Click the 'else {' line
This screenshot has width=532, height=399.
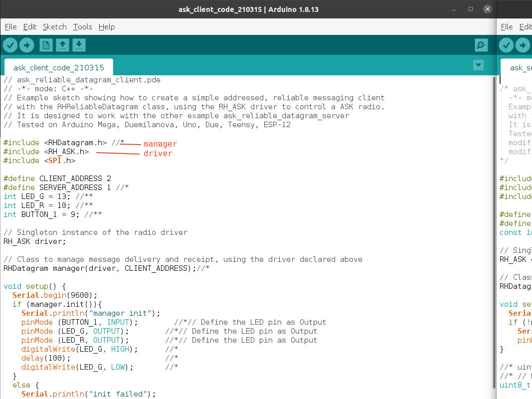pos(26,385)
